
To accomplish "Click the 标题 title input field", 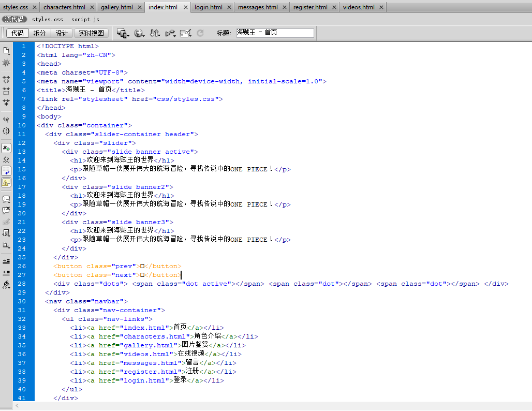I will 275,33.
